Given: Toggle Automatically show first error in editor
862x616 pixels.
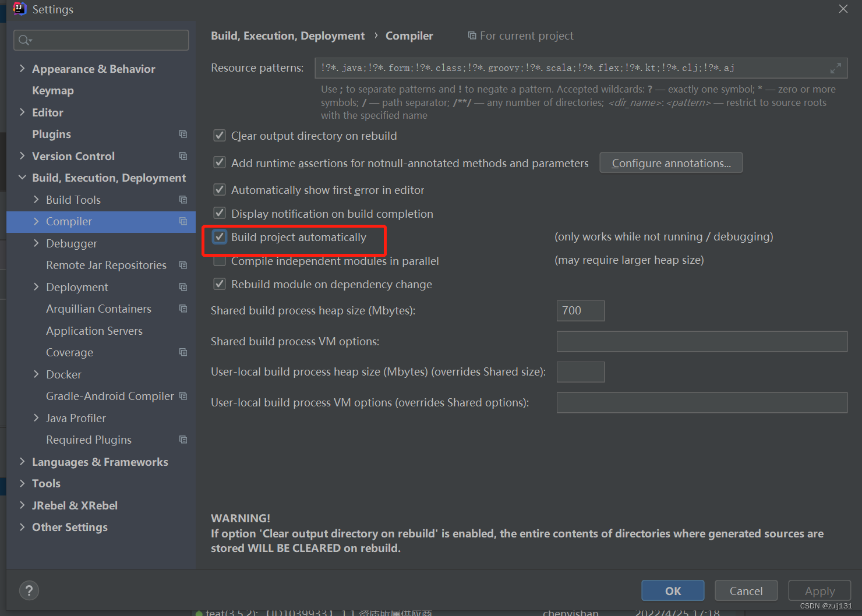Looking at the screenshot, I should [x=220, y=189].
